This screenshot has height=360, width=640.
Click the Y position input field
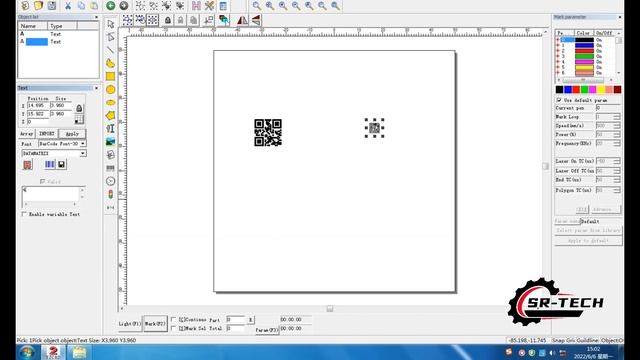click(x=38, y=114)
